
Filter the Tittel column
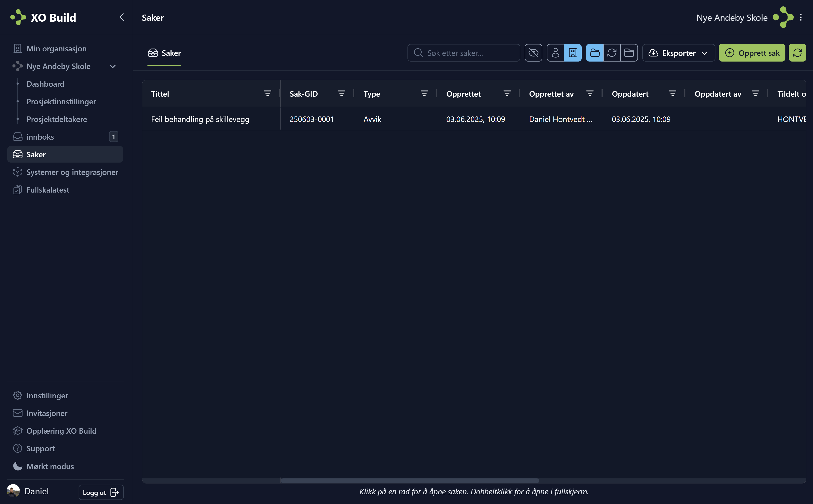tap(268, 93)
